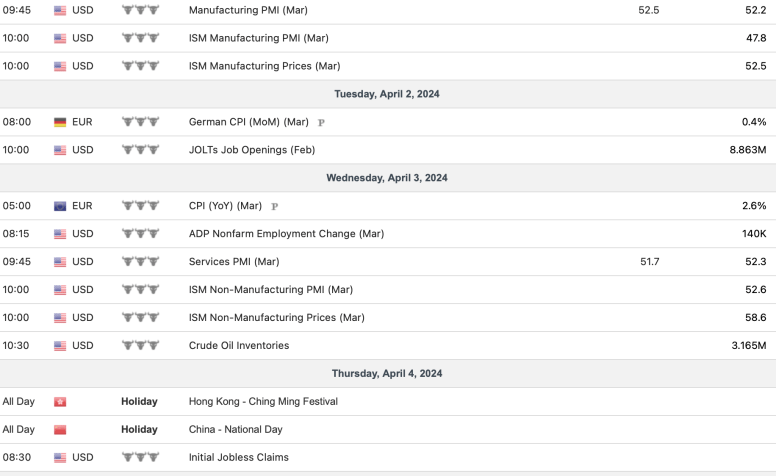The height and width of the screenshot is (476, 776).
Task: Open the Initial Jobless Claims event
Action: pyautogui.click(x=238, y=458)
